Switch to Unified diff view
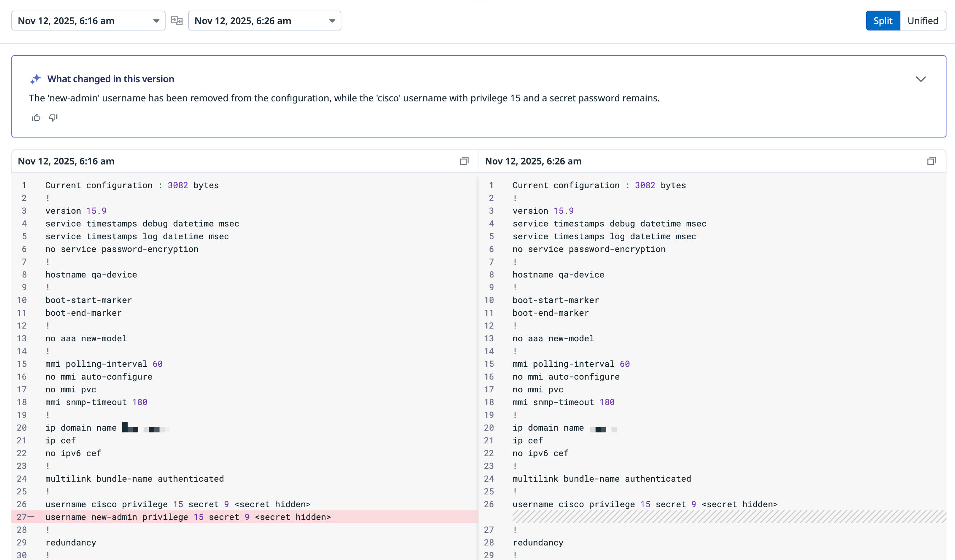This screenshot has width=955, height=560. point(922,21)
